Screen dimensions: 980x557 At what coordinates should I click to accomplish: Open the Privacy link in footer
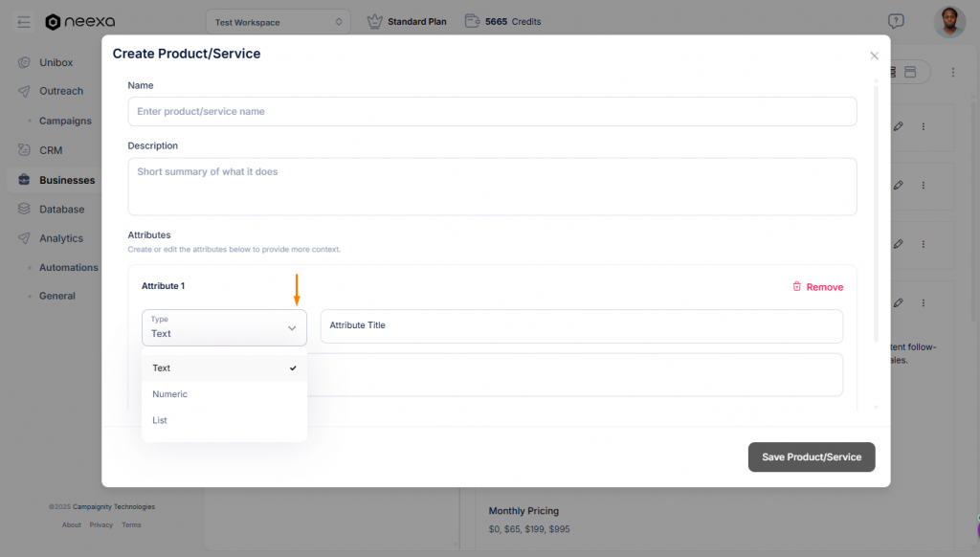(100, 524)
